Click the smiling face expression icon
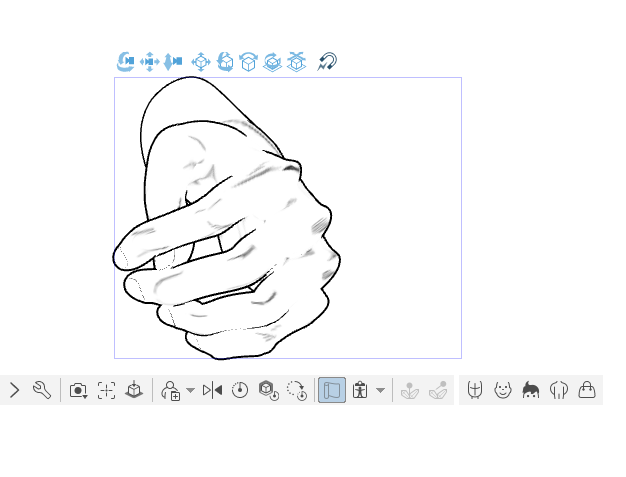This screenshot has width=626, height=477. 503,390
